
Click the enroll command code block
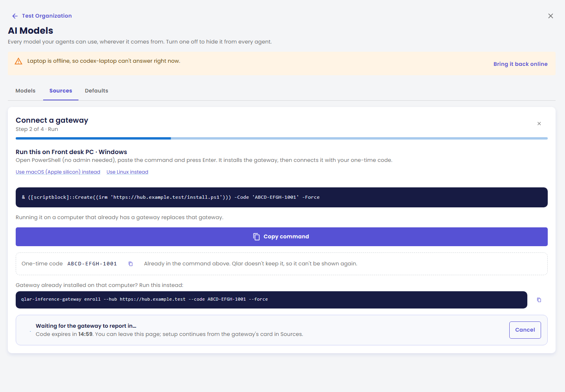point(272,300)
